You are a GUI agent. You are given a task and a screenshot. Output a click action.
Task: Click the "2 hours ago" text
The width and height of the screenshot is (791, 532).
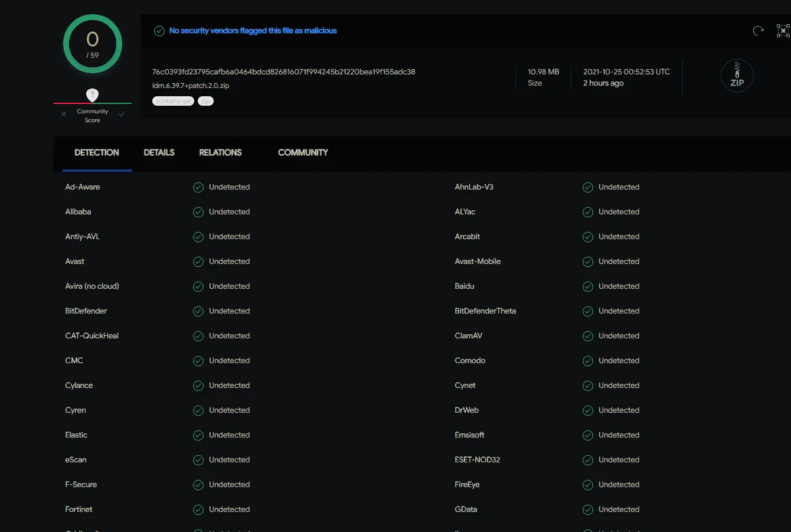(603, 83)
